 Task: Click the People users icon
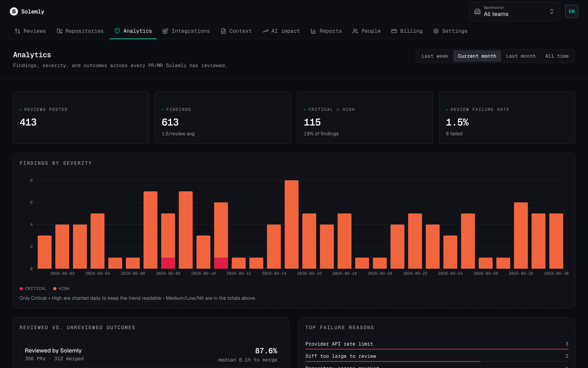coord(355,31)
